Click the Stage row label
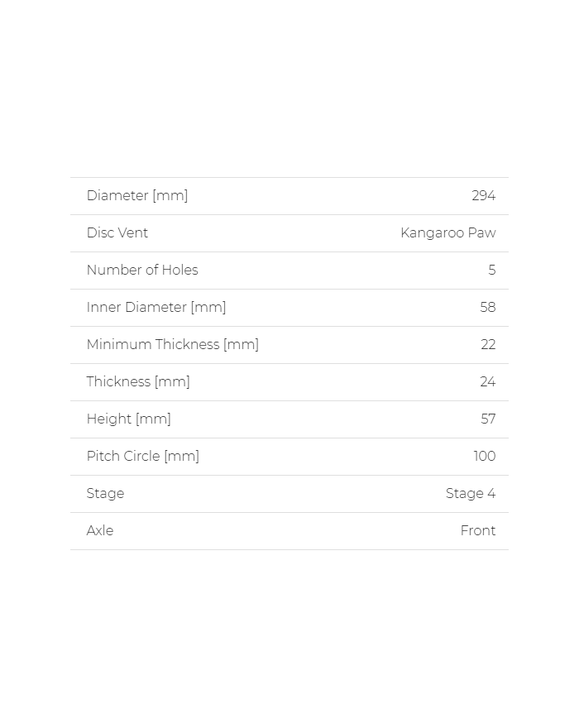Screen dimensions: 579x728 click(x=105, y=494)
